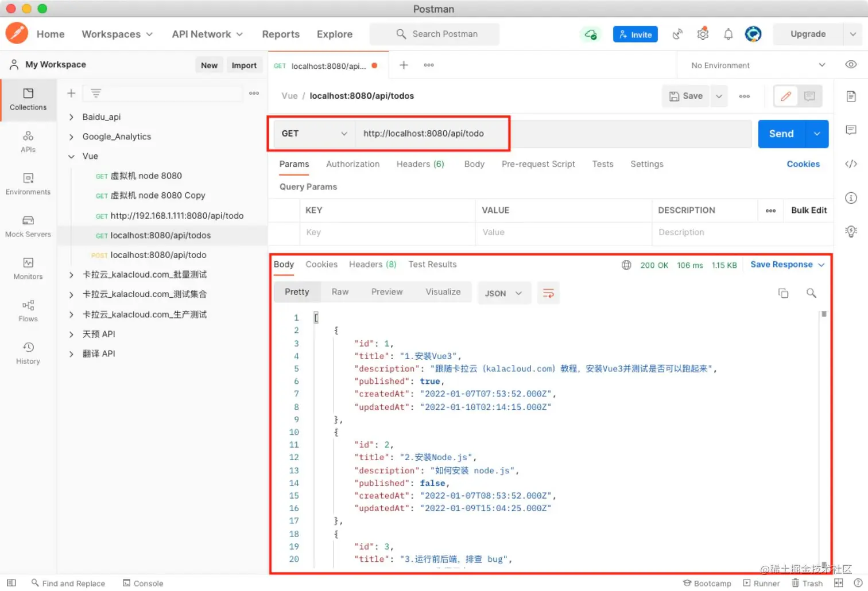868x591 pixels.
Task: Open the settings gear icon
Action: click(703, 34)
